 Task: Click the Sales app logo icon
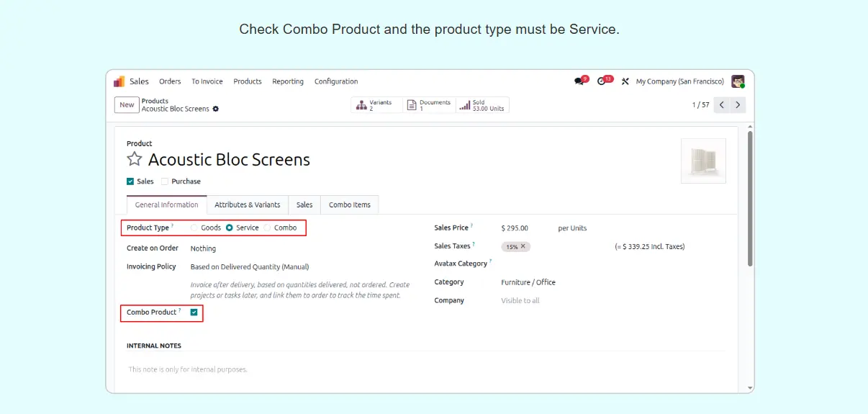(119, 81)
